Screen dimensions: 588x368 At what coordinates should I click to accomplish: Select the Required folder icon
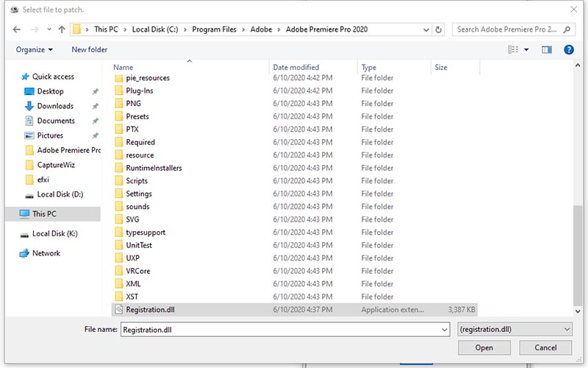tap(119, 142)
